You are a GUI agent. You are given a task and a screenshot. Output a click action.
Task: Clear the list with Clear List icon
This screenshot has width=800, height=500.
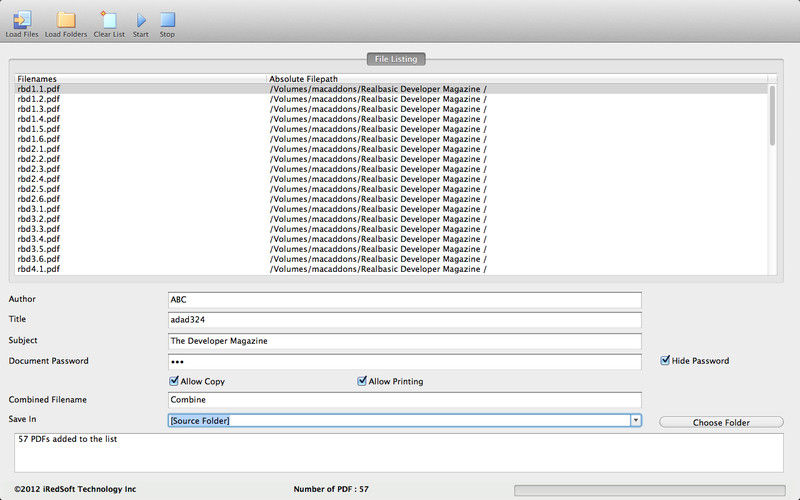coord(109,24)
